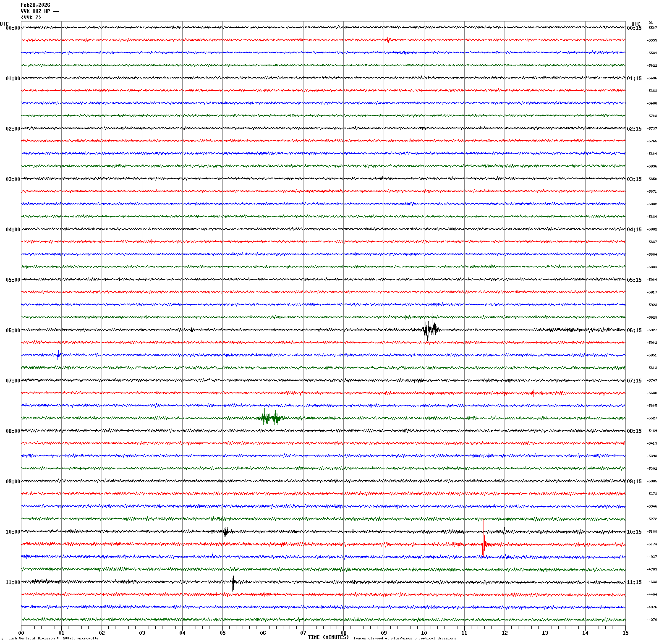The image size is (659, 644).
Task: Select the 10:15 UTC label on the right
Action: (634, 532)
